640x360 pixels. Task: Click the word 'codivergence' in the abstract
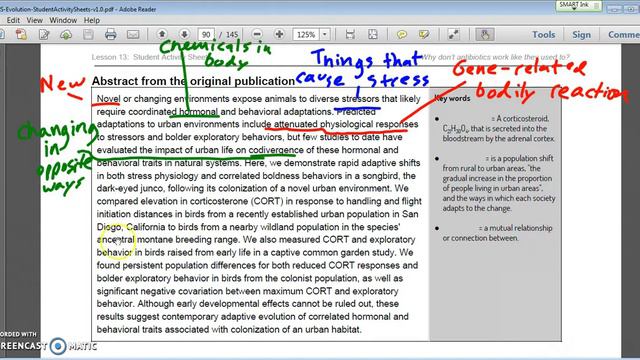pyautogui.click(x=276, y=150)
